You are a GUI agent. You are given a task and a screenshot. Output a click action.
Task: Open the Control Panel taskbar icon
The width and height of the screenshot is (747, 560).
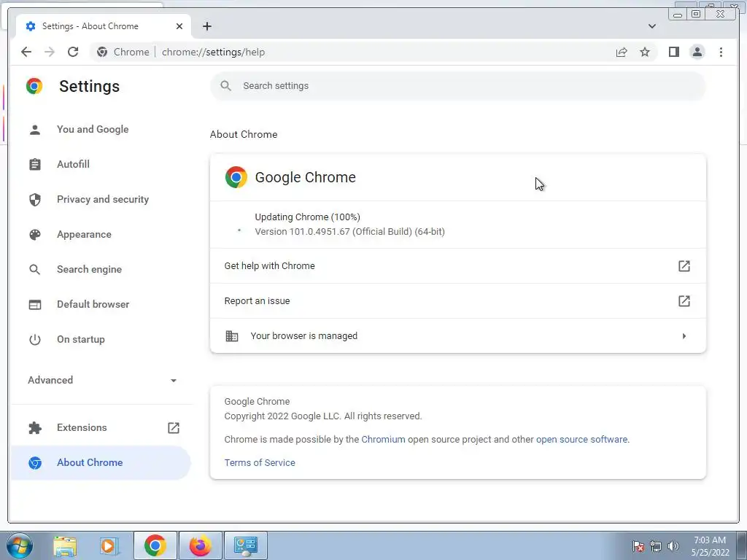coord(246,545)
